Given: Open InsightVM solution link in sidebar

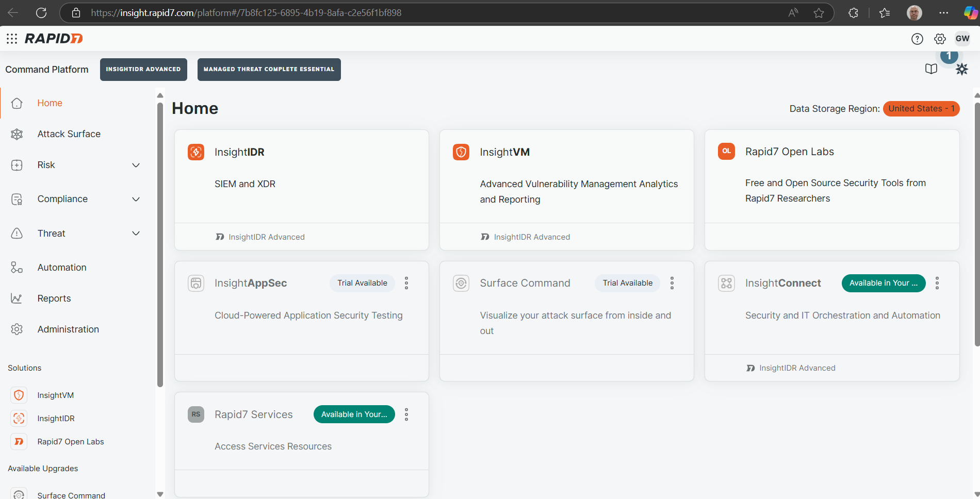Looking at the screenshot, I should coord(56,395).
